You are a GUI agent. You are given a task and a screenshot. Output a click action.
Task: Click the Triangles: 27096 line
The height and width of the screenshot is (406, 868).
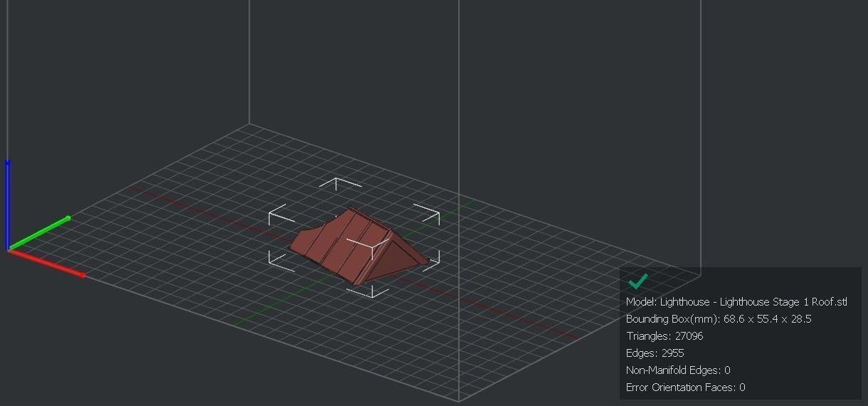665,336
